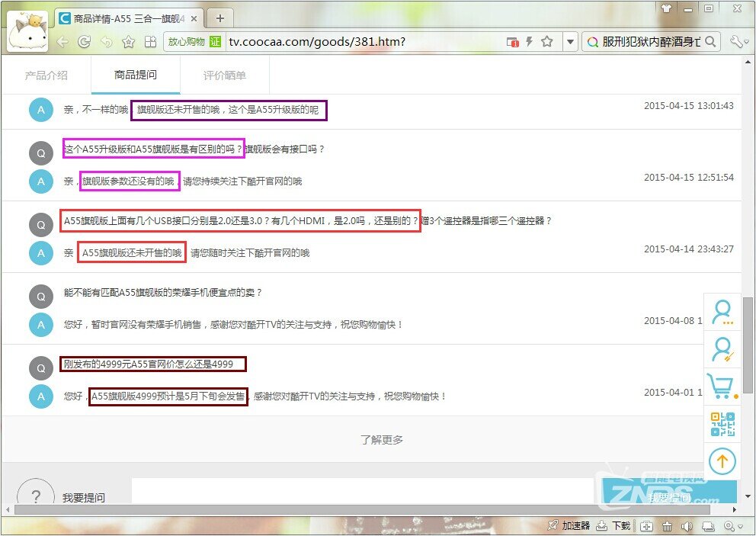756x536 pixels.
Task: Click the horizontal scrollbar right arrow
Action: point(735,509)
